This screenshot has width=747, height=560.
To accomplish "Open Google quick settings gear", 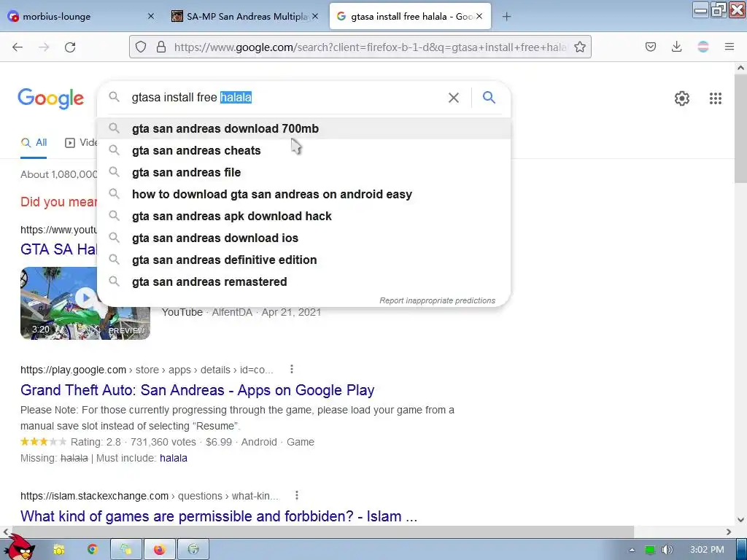I will click(682, 98).
